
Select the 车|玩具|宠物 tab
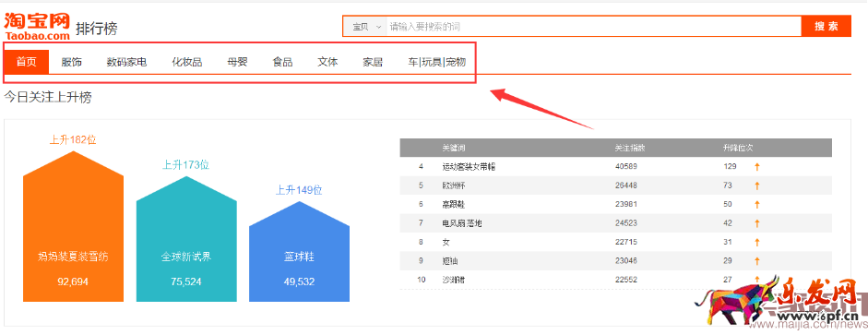[x=437, y=62]
